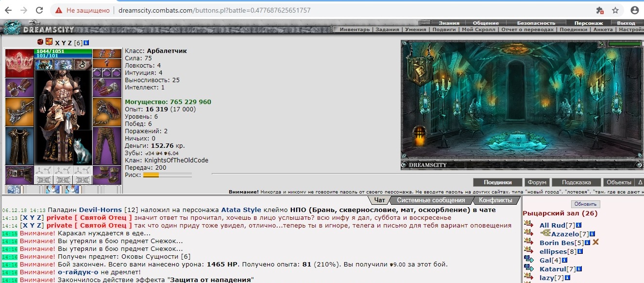Click the green 1044/1051 health bar

[63, 51]
